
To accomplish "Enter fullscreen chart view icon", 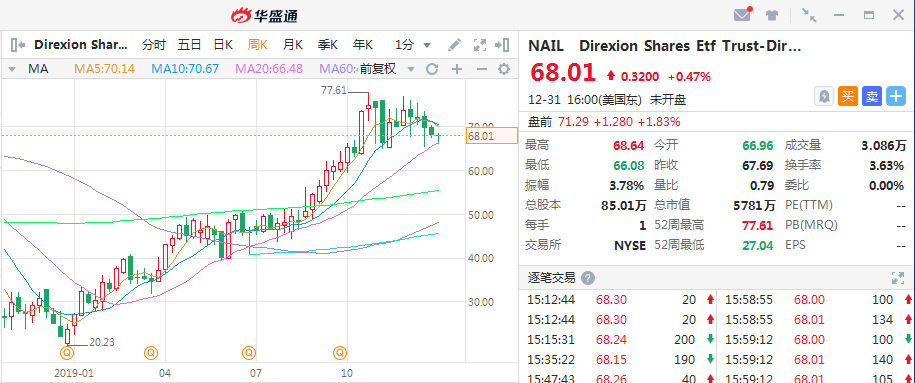I will [480, 45].
